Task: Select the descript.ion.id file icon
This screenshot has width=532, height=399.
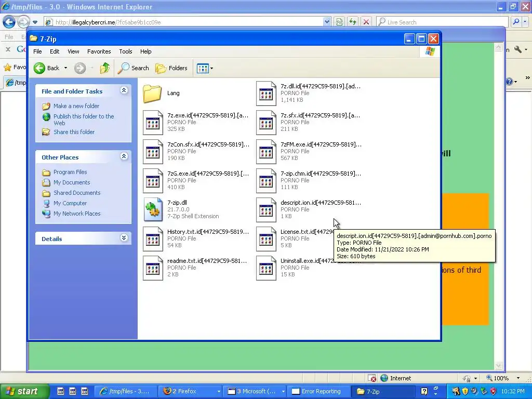Action: point(266,210)
